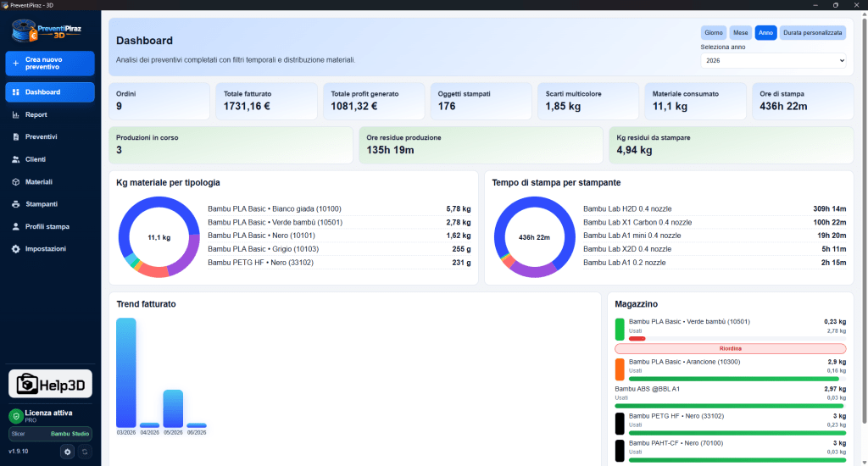
Task: Filter dashboard by Mese
Action: click(x=741, y=33)
